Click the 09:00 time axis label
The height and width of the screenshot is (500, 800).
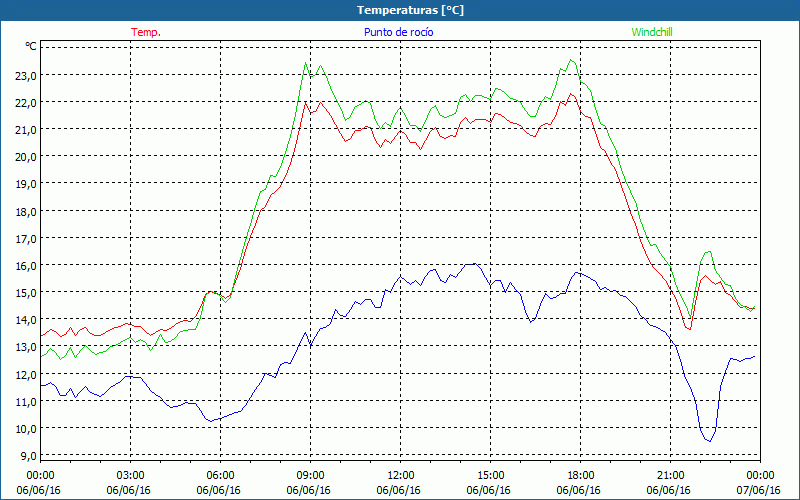point(310,476)
